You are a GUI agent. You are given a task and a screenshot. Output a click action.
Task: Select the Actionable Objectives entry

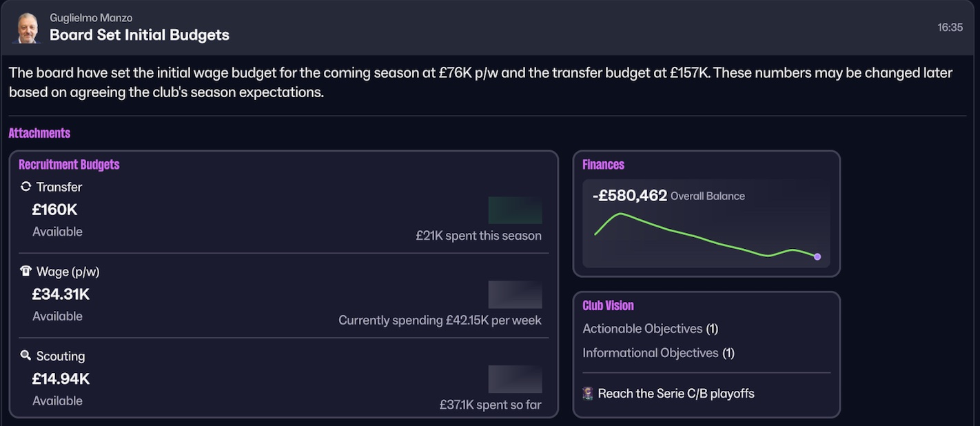pyautogui.click(x=650, y=329)
